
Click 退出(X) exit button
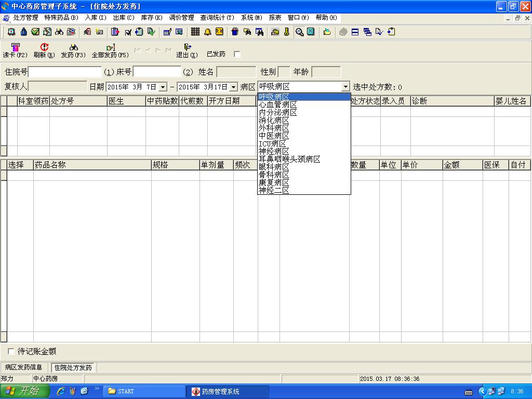coord(187,50)
